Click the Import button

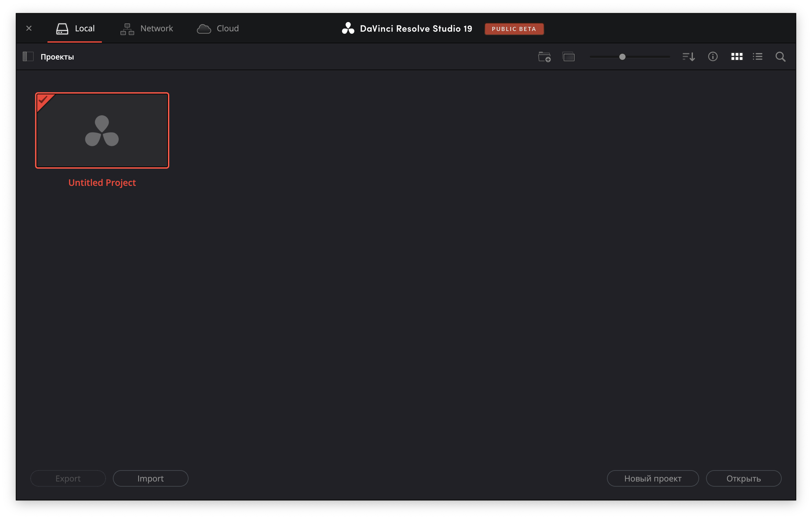tap(150, 478)
